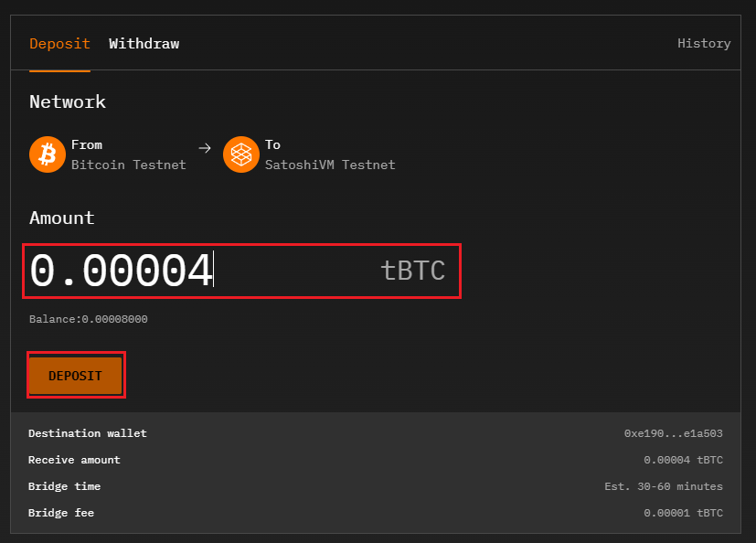Click the Balance:0.00008000 text
756x543 pixels.
89,319
